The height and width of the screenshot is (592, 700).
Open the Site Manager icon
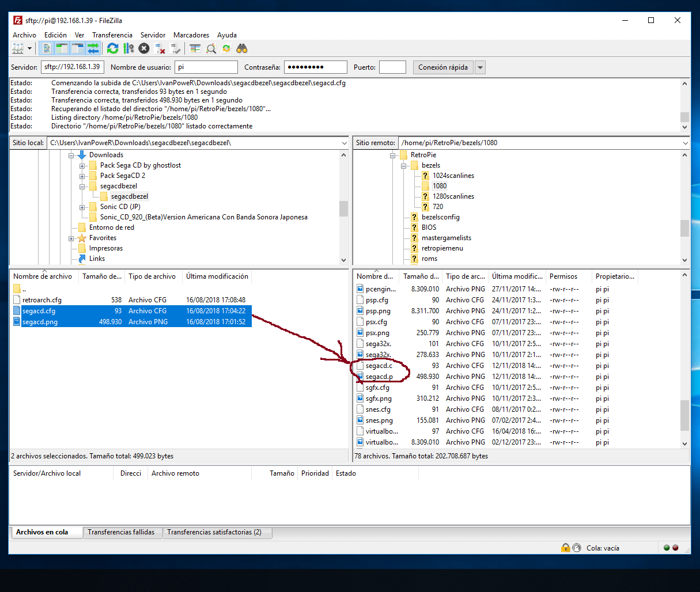click(18, 49)
